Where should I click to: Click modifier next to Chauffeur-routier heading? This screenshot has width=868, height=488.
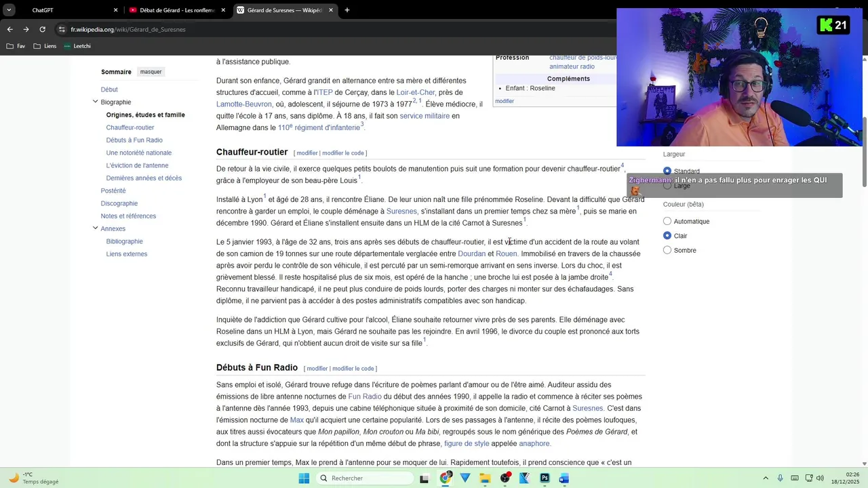pyautogui.click(x=307, y=153)
